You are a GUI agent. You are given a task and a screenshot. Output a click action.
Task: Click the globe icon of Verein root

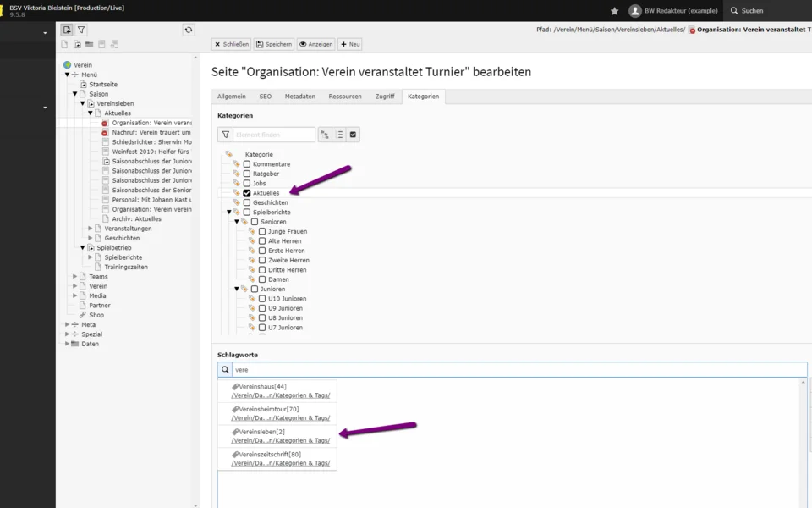pos(68,65)
